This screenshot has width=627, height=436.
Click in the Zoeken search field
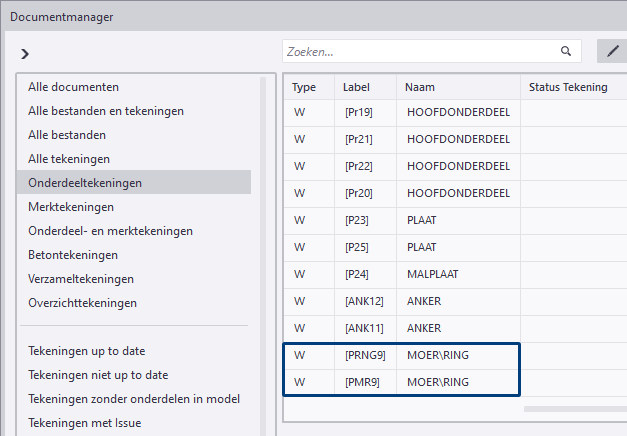pyautogui.click(x=420, y=51)
